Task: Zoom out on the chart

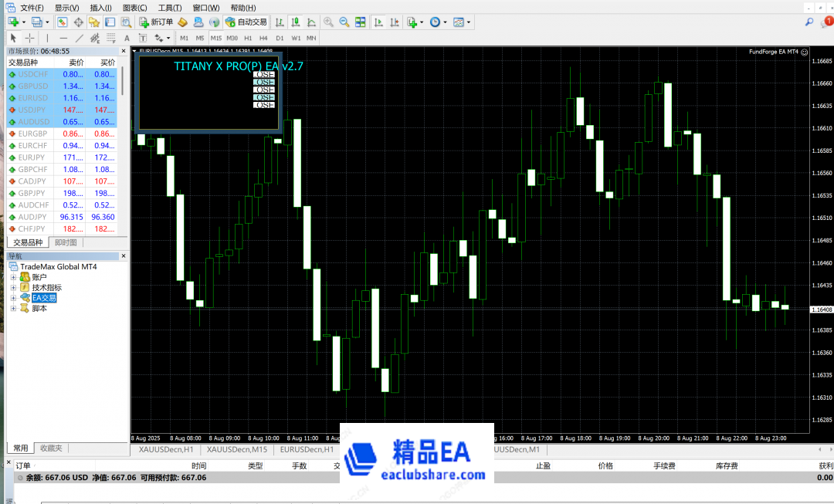Action: click(344, 22)
